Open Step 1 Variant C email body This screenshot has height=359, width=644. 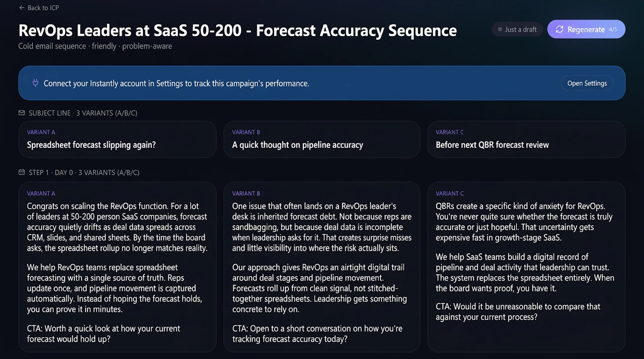click(526, 267)
